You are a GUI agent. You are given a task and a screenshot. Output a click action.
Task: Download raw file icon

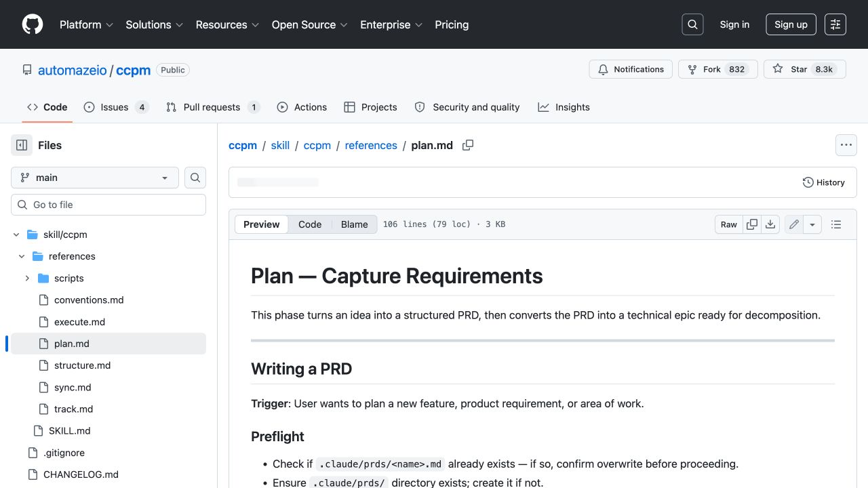770,224
